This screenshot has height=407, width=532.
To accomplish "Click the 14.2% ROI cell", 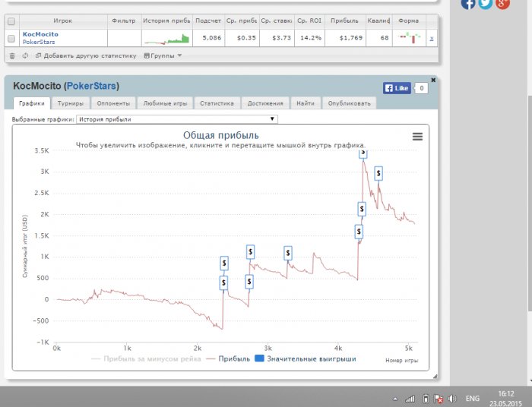I will [311, 38].
